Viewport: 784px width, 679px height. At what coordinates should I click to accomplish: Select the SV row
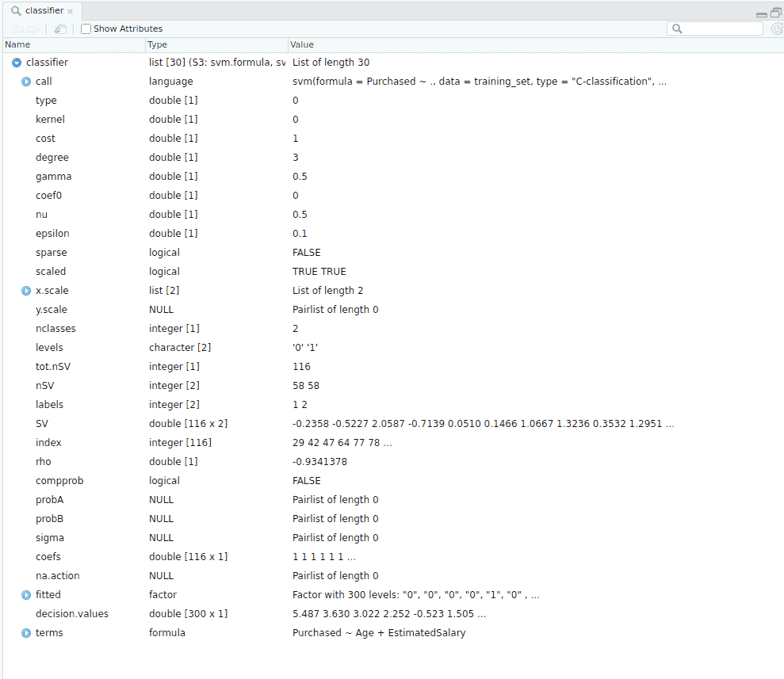[393, 423]
